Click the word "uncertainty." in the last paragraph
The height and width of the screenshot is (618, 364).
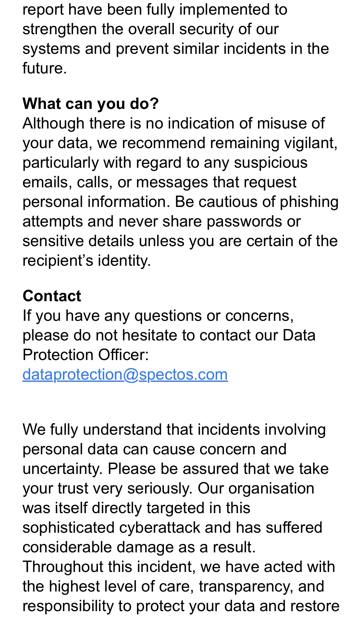pos(63,469)
